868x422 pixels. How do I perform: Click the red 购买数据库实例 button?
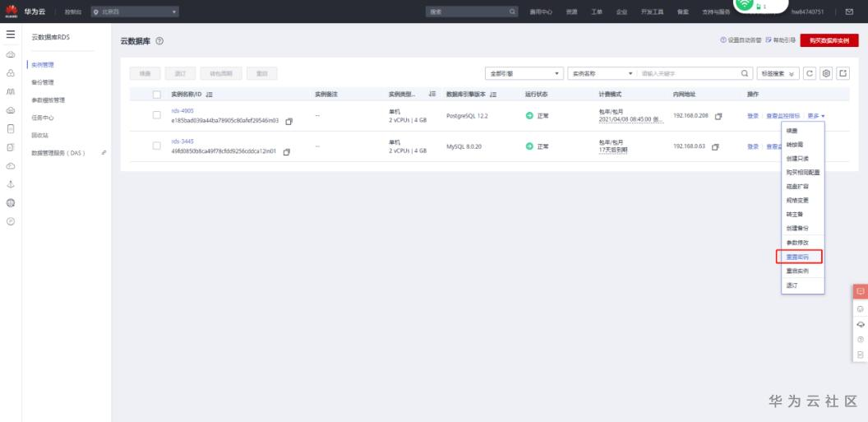click(829, 40)
